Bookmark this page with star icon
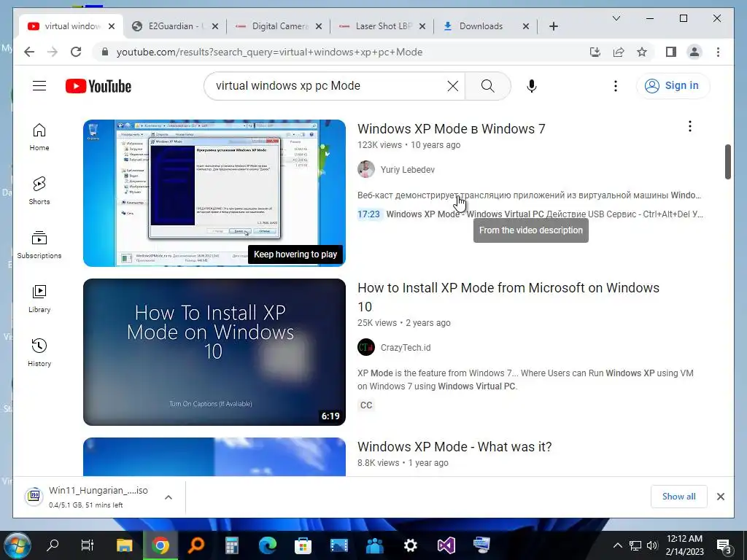Image resolution: width=747 pixels, height=560 pixels. [x=642, y=52]
